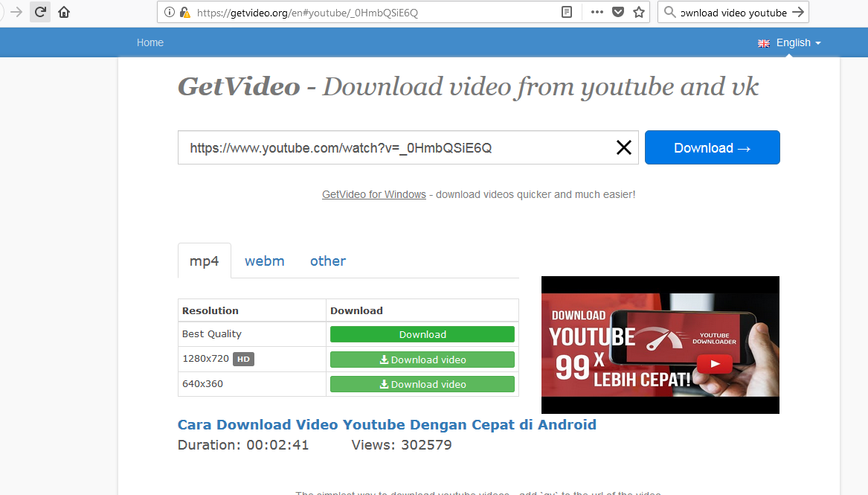868x495 pixels.
Task: Select the 'Best Quality' resolution cell
Action: pyautogui.click(x=252, y=334)
